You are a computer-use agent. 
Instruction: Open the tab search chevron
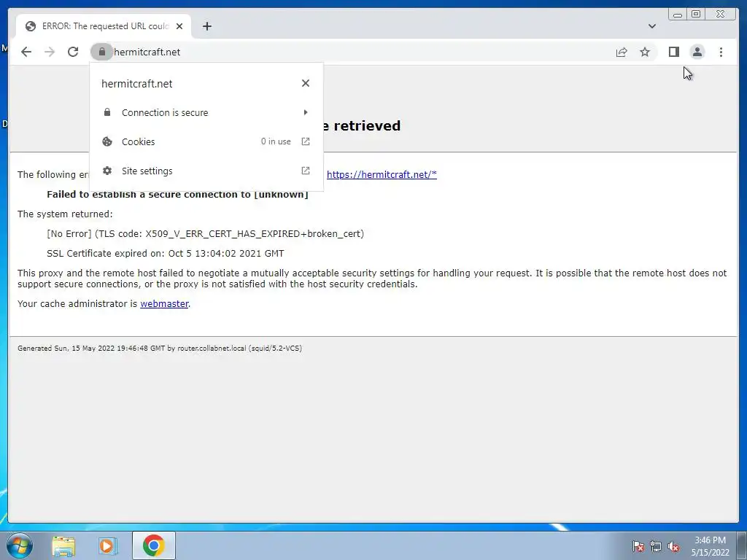(x=652, y=26)
